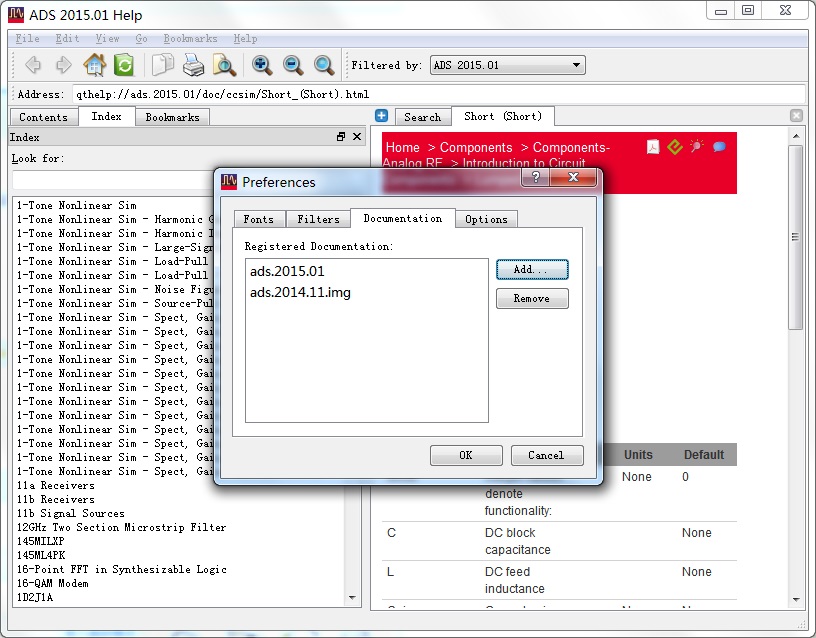Select 11b Receivers in the index
Viewport: 816px width, 638px height.
tap(56, 500)
